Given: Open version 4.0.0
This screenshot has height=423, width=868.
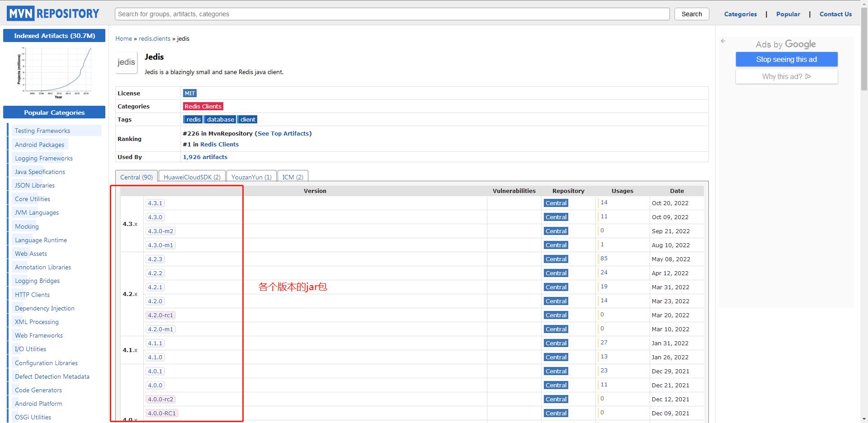Looking at the screenshot, I should [155, 385].
